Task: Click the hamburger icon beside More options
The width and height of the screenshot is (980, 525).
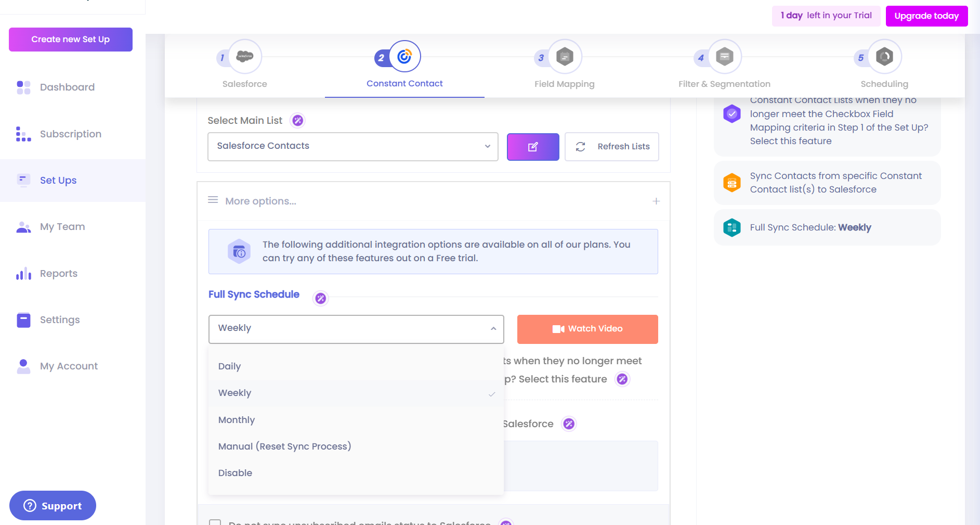Action: pos(213,200)
